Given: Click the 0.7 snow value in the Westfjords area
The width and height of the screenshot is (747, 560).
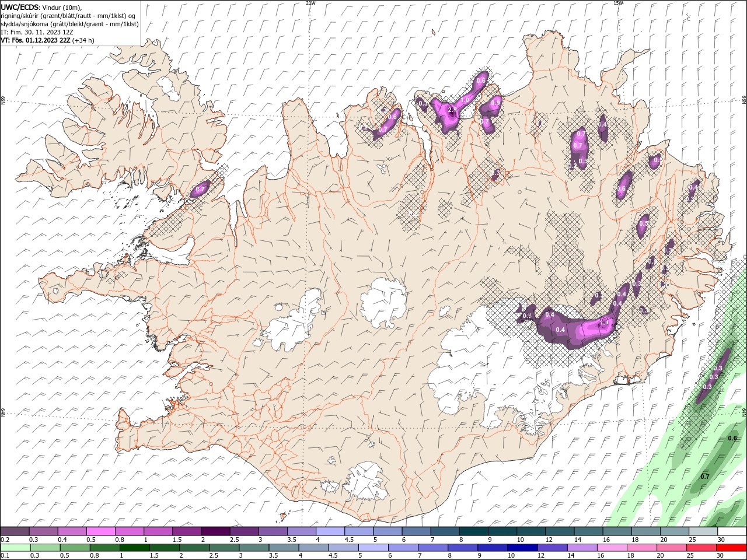Looking at the screenshot, I should pyautogui.click(x=200, y=190).
